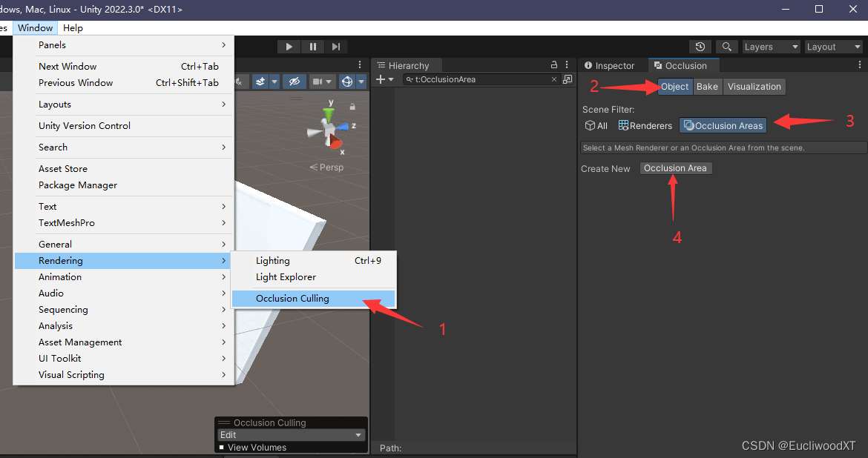Open the Occlusion panel kebab menu
This screenshot has width=868, height=458.
pyautogui.click(x=860, y=64)
